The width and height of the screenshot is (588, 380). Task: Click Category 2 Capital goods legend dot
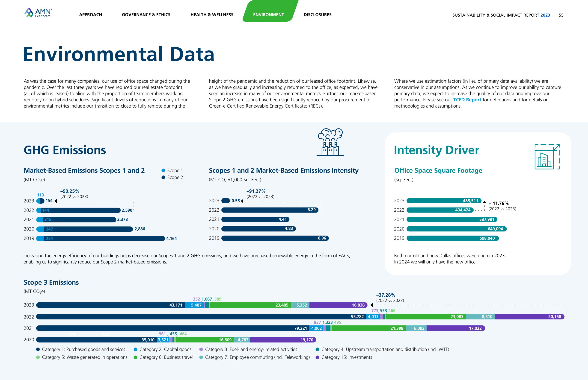pyautogui.click(x=135, y=349)
